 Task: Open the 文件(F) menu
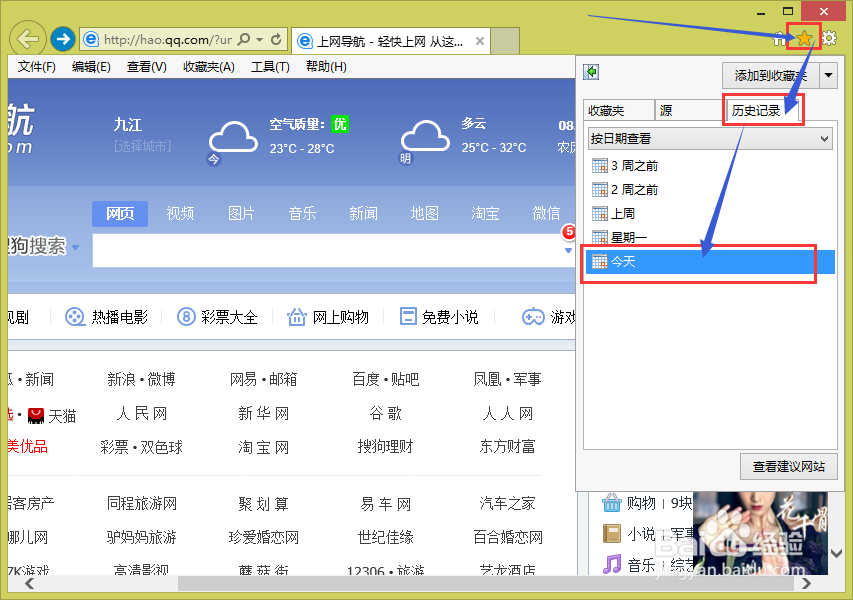pos(36,67)
